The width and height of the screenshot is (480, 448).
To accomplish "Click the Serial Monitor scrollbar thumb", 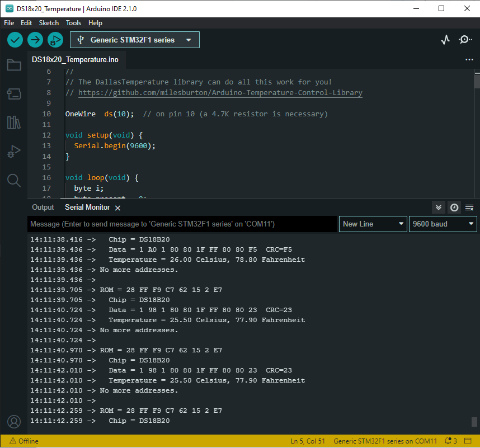I will 474,422.
